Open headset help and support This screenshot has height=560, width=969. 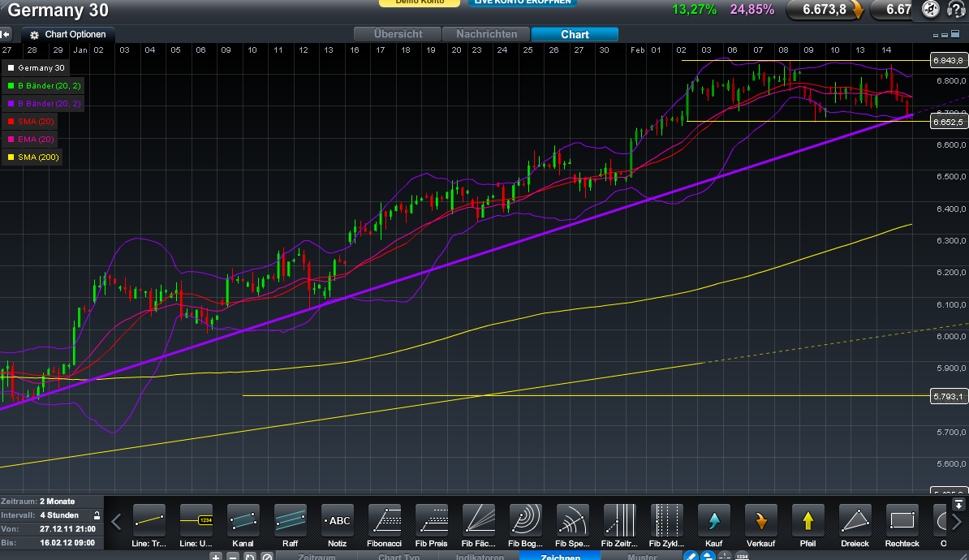pos(955,9)
